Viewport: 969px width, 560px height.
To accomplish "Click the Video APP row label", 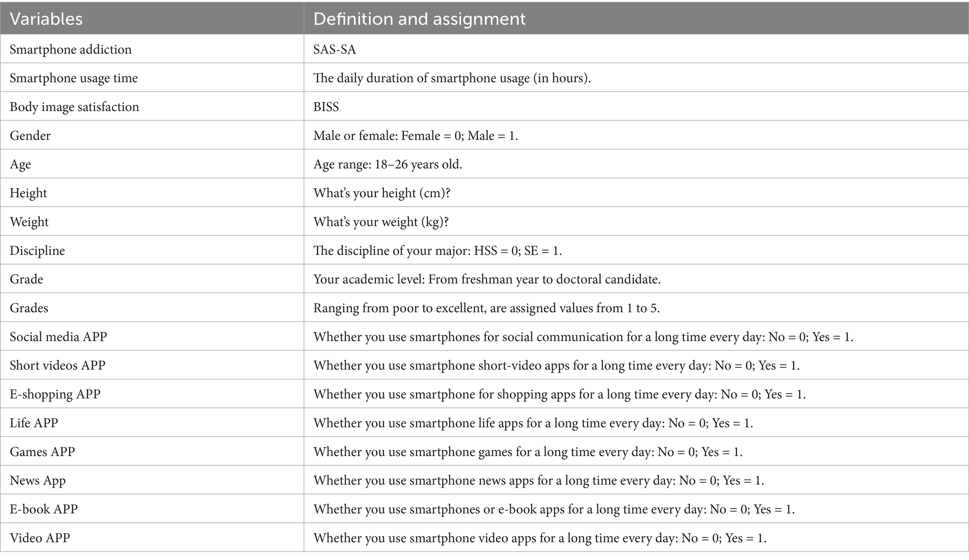I will coord(40,538).
